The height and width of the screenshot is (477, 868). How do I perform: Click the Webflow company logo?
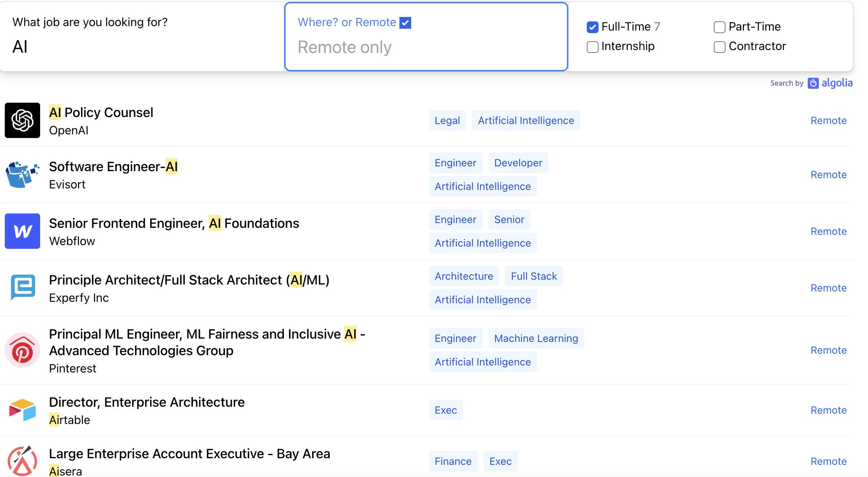tap(22, 231)
